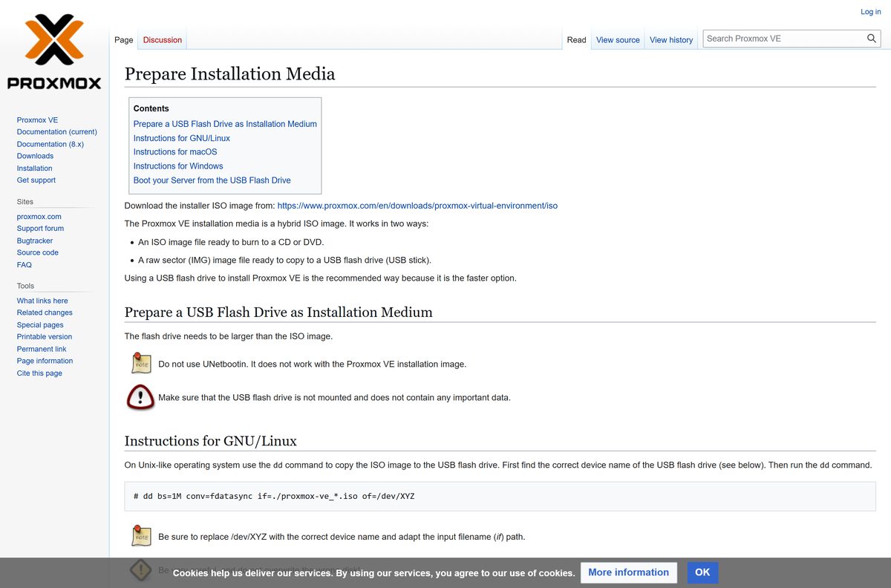Jump to Instructions for Windows in contents
Image resolution: width=891 pixels, height=588 pixels.
pos(178,166)
